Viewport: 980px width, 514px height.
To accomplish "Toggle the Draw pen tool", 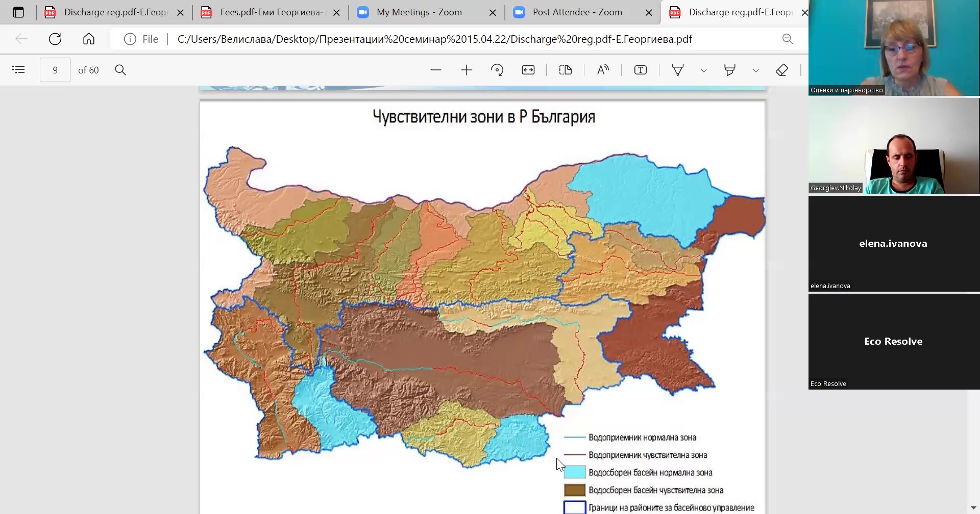I will (x=678, y=70).
